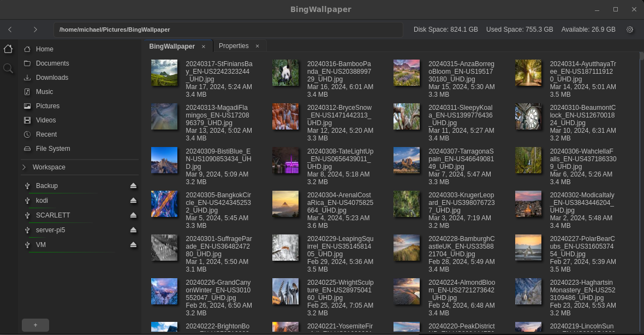Select the BangkokCircle thumbnail
Image resolution: width=644 pixels, height=335 pixels.
click(164, 204)
